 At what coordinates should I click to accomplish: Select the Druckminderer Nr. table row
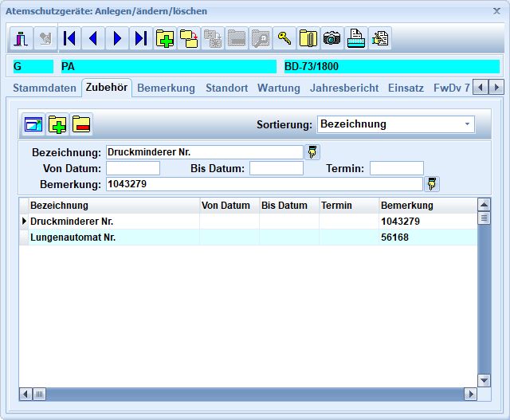coord(248,222)
